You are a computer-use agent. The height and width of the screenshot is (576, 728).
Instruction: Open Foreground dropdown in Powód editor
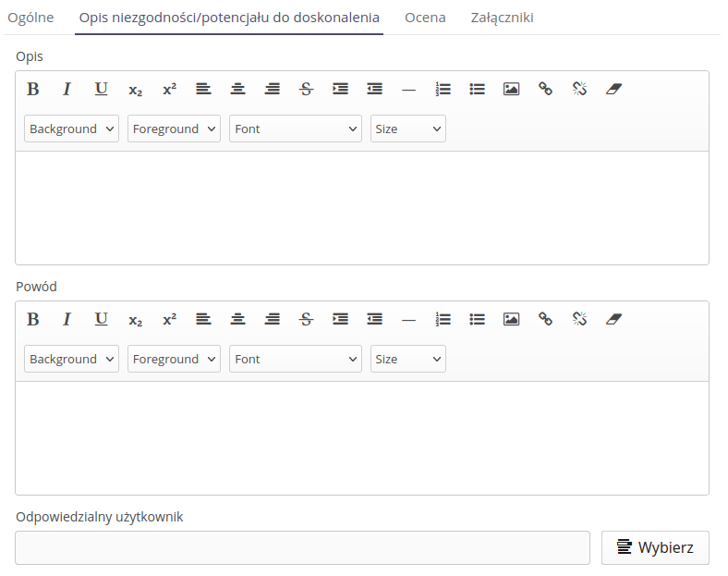click(174, 359)
